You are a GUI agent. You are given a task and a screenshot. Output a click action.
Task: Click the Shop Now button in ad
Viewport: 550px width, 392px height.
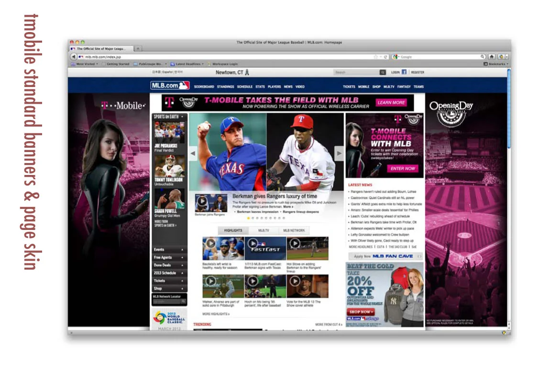(x=360, y=312)
